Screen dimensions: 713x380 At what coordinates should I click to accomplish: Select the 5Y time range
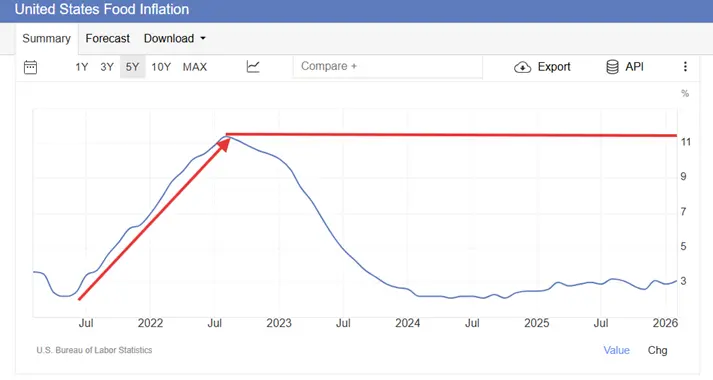pos(132,67)
